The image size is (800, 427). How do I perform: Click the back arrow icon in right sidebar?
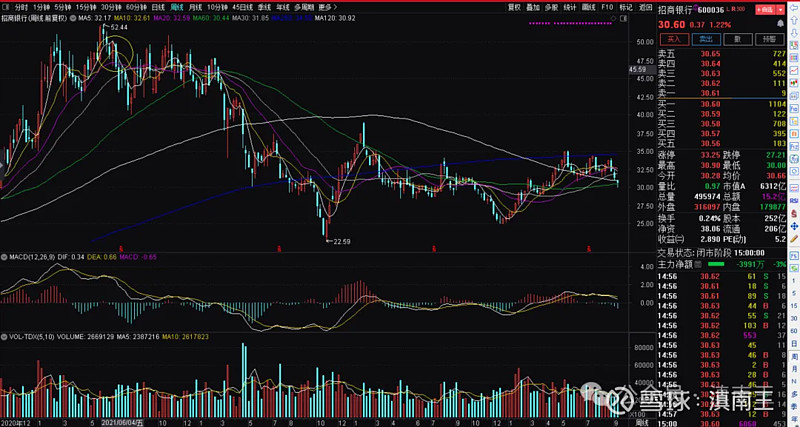tap(793, 8)
